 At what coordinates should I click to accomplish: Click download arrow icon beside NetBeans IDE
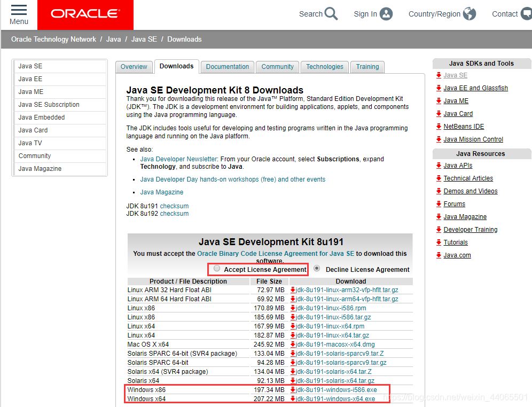click(x=439, y=127)
